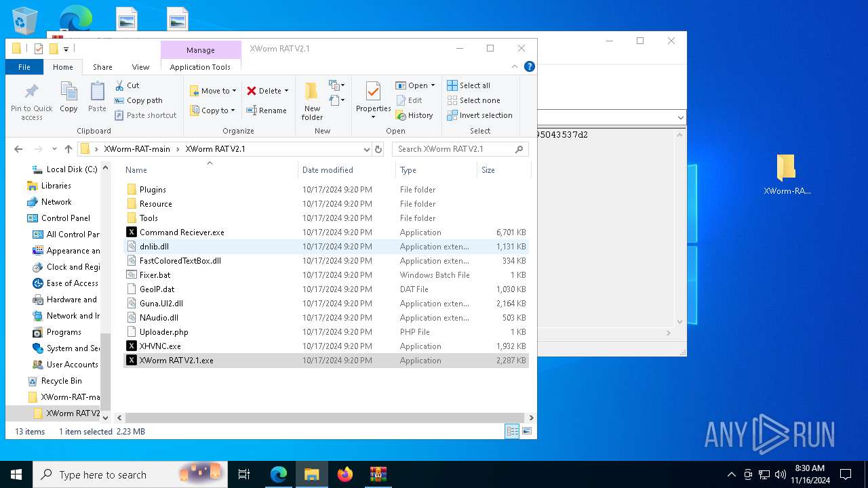Open WinRAR from the taskbar
The width and height of the screenshot is (868, 488).
[x=378, y=474]
